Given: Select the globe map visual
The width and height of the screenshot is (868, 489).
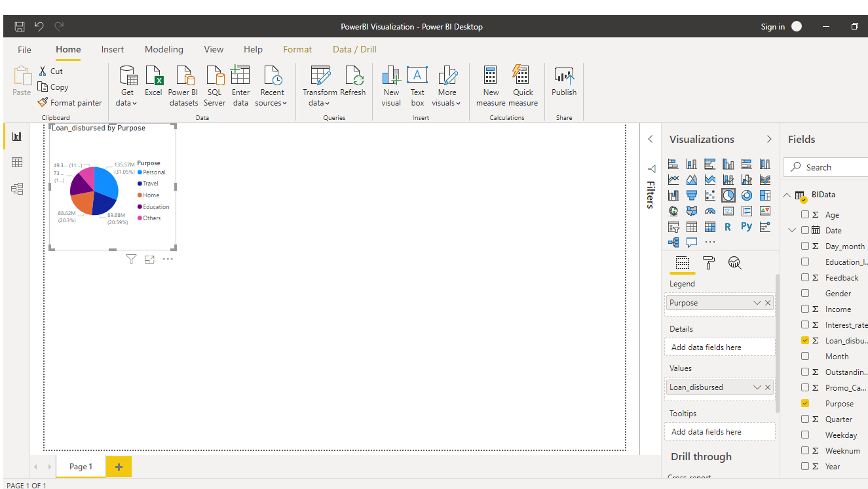Looking at the screenshot, I should click(673, 211).
